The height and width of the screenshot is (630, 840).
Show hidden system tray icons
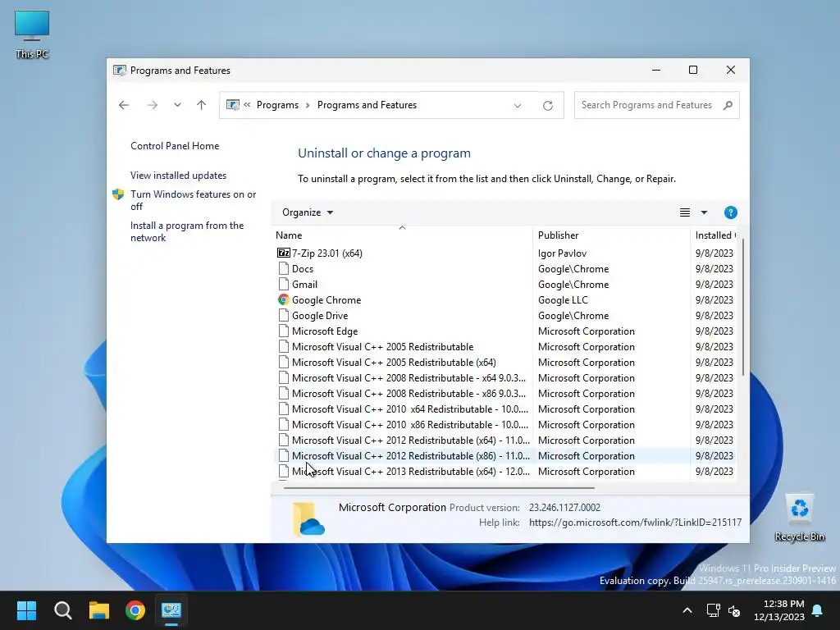coord(687,610)
